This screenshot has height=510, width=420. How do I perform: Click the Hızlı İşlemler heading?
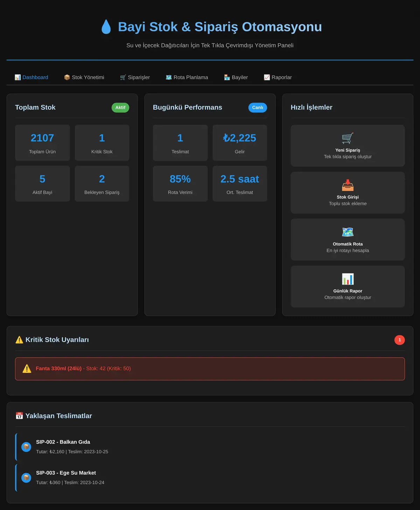(x=311, y=107)
